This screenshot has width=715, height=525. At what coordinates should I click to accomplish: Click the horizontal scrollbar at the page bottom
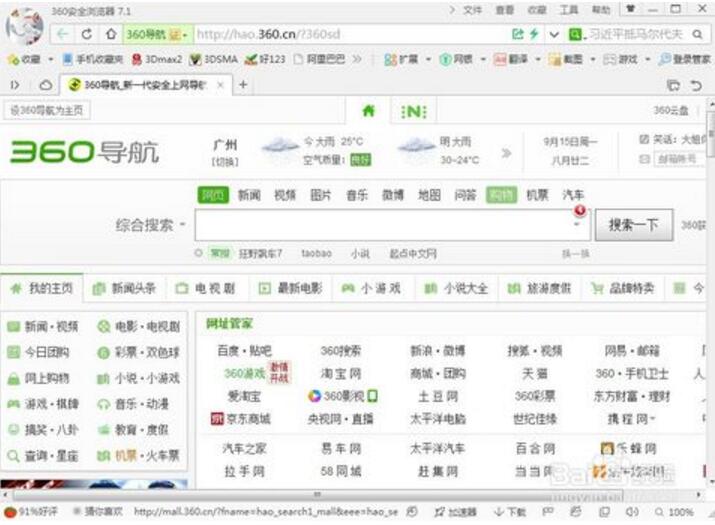pyautogui.click(x=317, y=494)
